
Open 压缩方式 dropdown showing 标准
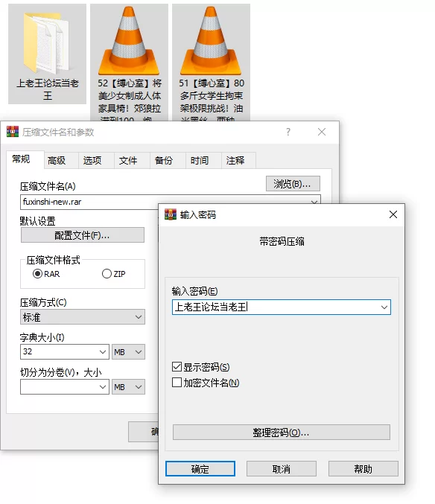tap(82, 317)
